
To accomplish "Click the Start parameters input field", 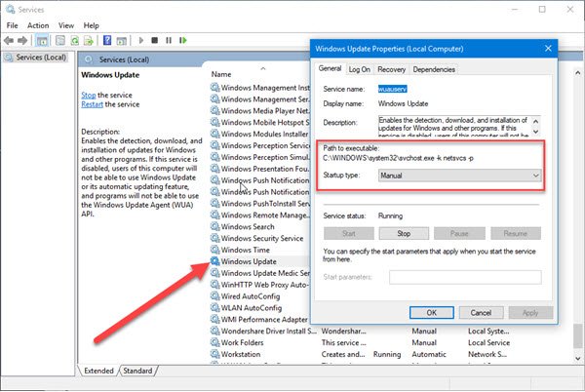I will [465, 277].
